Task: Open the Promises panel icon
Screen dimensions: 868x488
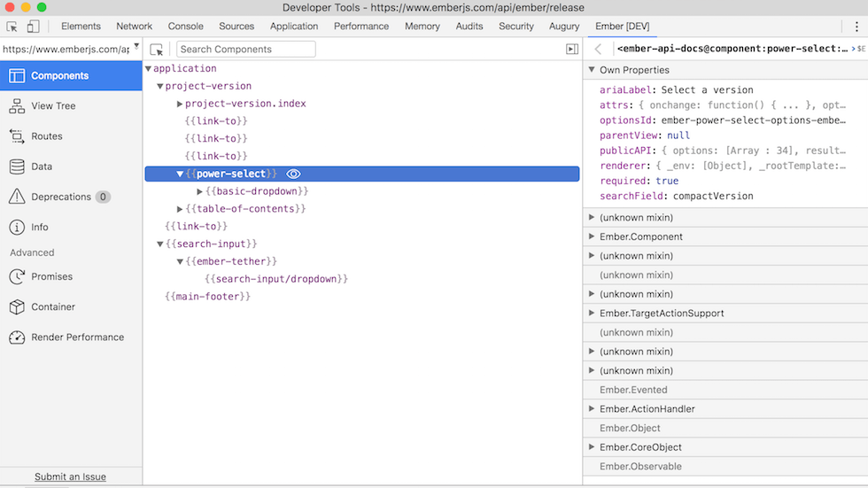Action: (17, 277)
